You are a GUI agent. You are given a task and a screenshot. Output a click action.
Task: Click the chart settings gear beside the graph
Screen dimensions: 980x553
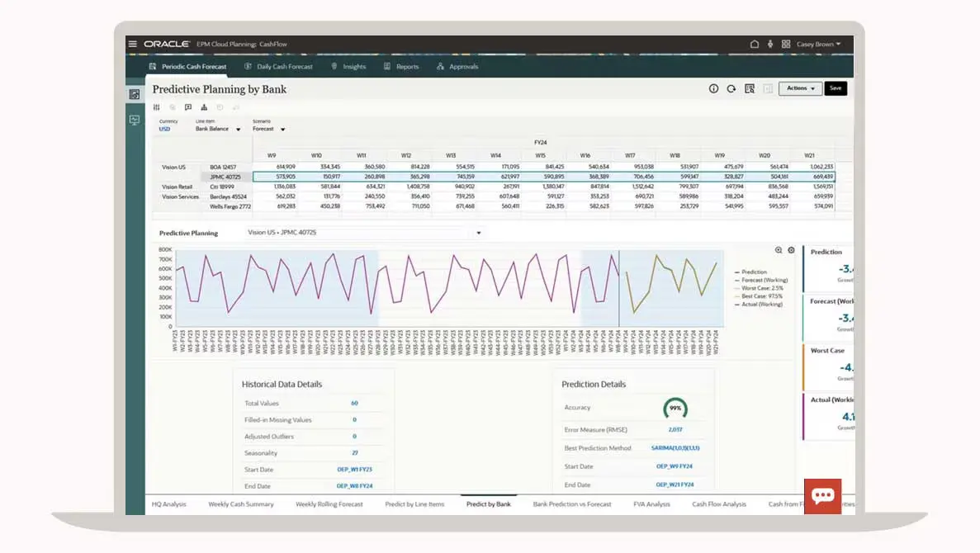791,250
